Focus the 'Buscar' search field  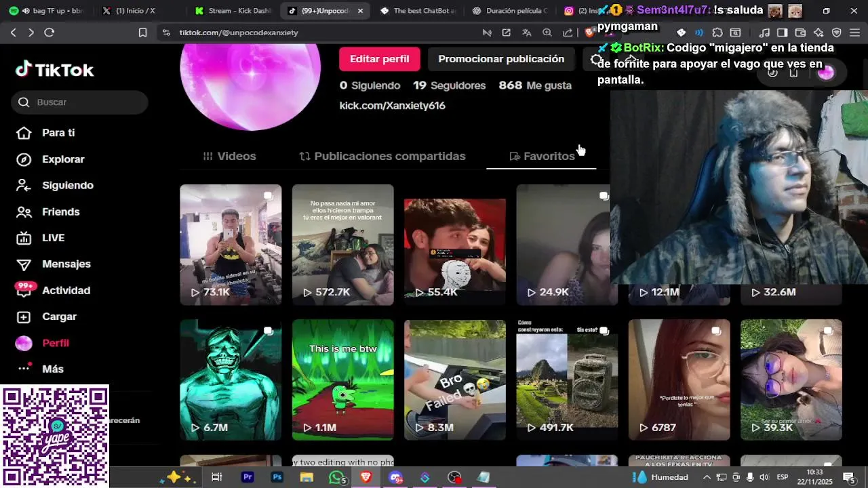click(x=79, y=102)
